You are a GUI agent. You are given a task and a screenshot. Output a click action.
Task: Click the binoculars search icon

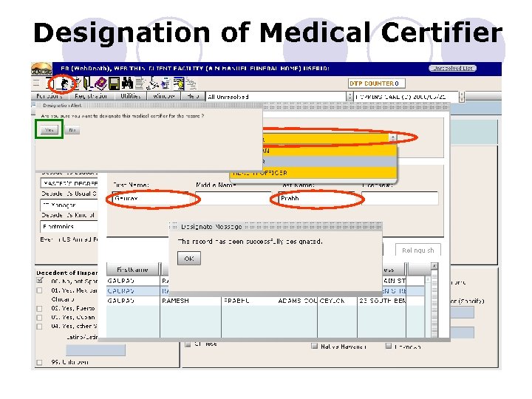tap(128, 83)
